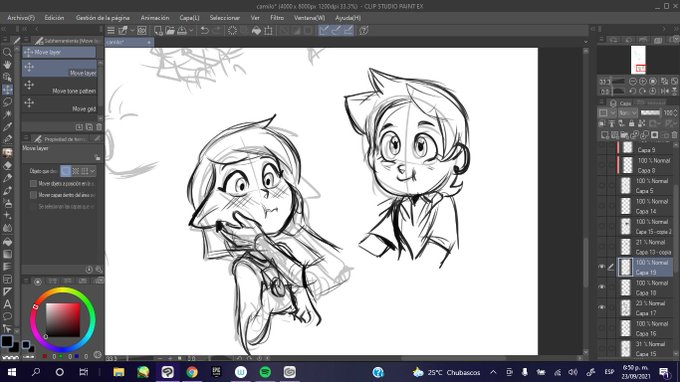The height and width of the screenshot is (382, 680).
Task: Toggle visibility eye of Capa 10
Action: [x=602, y=287]
